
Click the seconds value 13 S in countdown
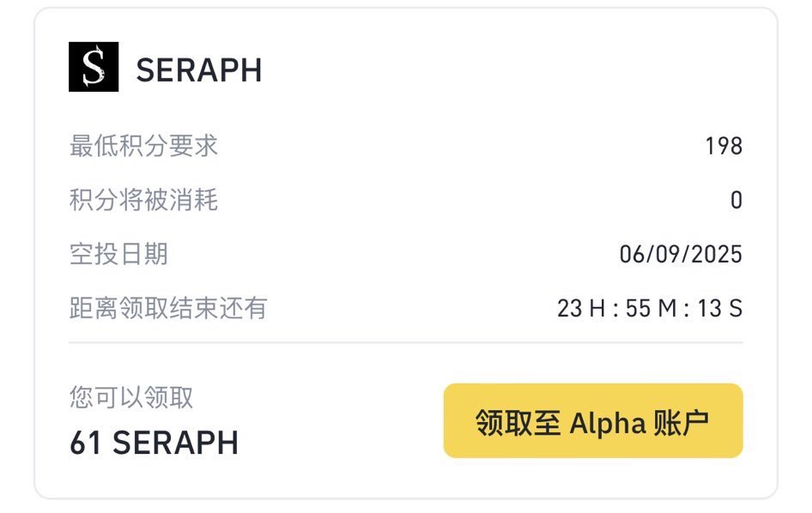[x=720, y=308]
